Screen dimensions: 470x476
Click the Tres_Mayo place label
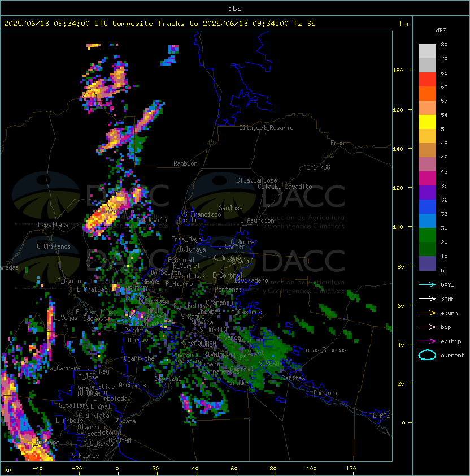coord(186,239)
